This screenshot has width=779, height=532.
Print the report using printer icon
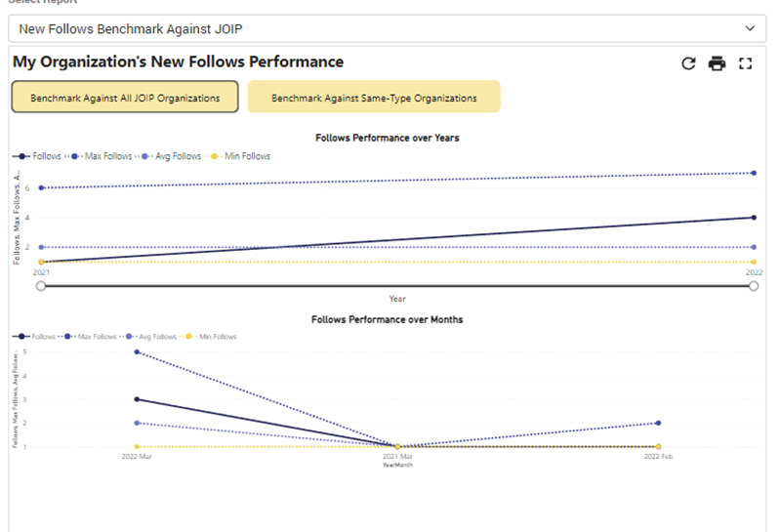point(717,63)
